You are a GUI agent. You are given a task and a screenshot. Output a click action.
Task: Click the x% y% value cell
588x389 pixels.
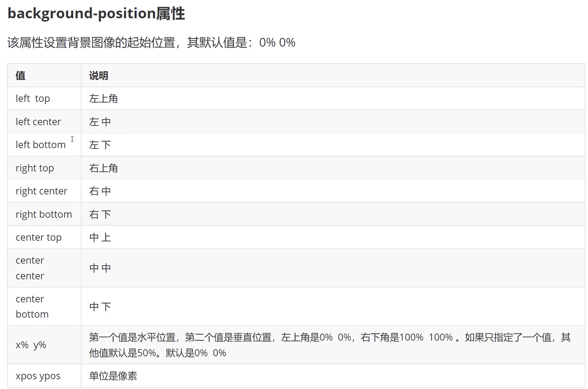click(44, 345)
